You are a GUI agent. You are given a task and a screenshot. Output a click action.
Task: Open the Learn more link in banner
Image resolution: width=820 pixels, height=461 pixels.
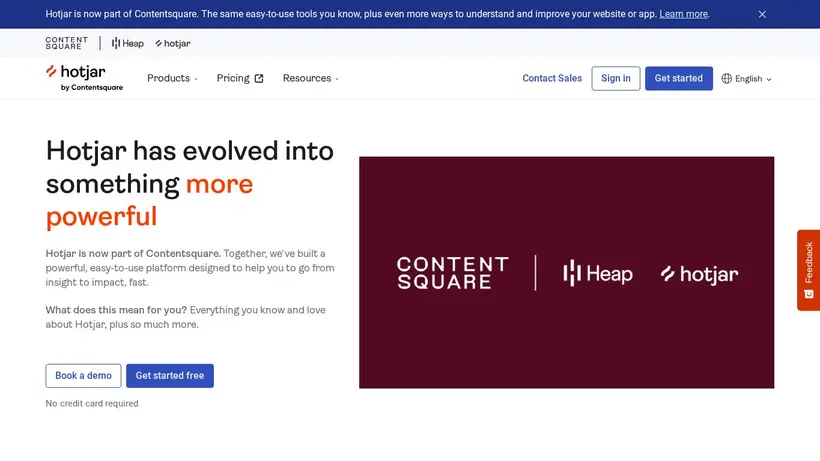[683, 14]
